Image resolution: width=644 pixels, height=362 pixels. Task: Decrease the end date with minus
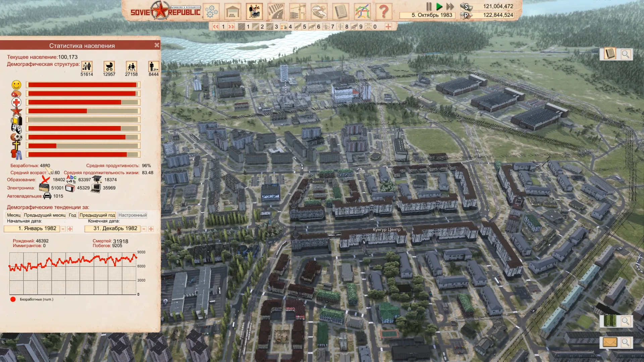click(144, 229)
